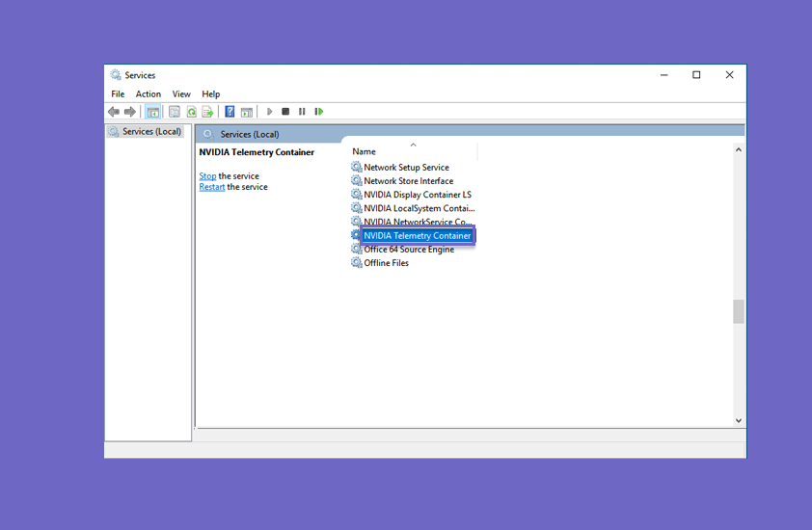The width and height of the screenshot is (812, 530).
Task: Click the Stop Service square icon
Action: 285,111
